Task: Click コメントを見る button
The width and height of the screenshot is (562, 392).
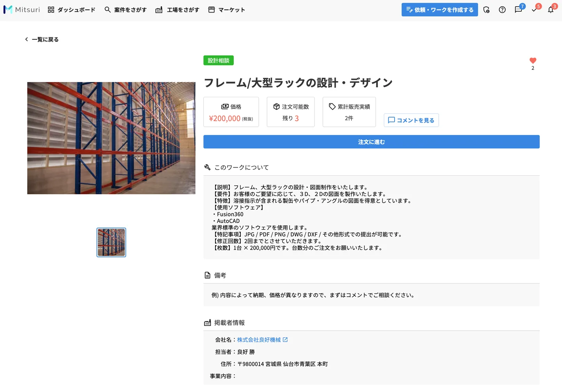Action: (411, 120)
